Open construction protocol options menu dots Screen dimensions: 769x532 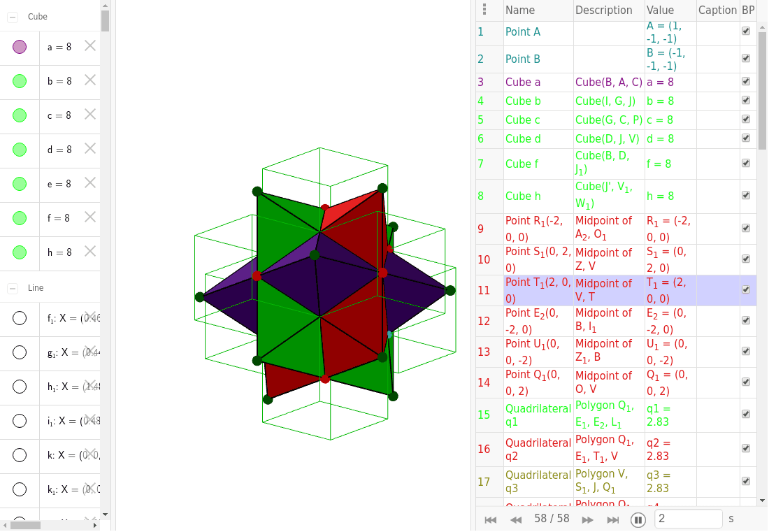click(484, 9)
